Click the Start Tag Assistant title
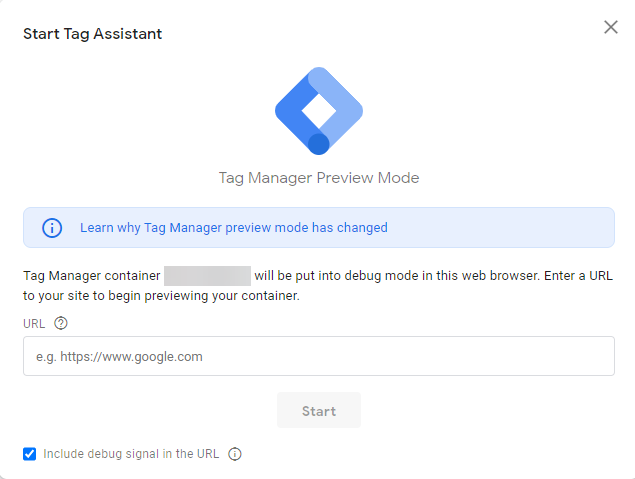The image size is (635, 479). 92,34
